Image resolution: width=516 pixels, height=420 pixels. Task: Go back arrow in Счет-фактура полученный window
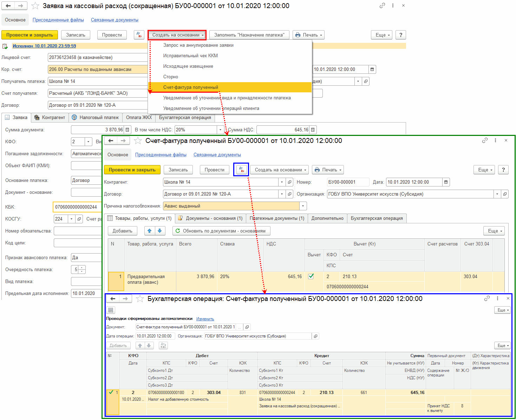pyautogui.click(x=111, y=141)
